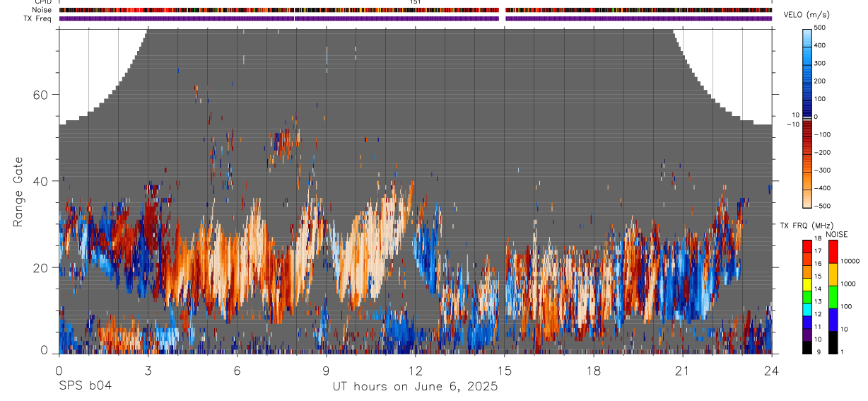Click the 1000 label on noise legend
This screenshot has height=401, width=868.
click(848, 284)
